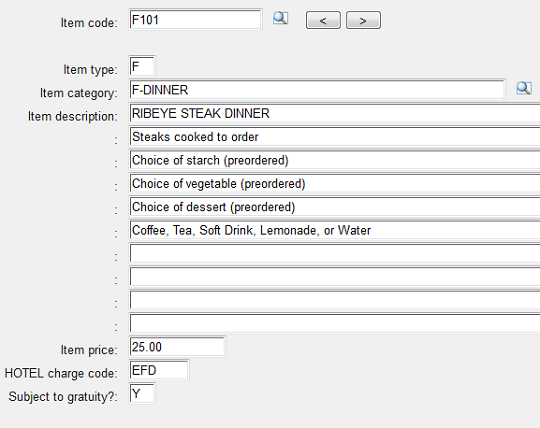Select the third empty description line
Image resolution: width=540 pixels, height=428 pixels.
[x=335, y=300]
